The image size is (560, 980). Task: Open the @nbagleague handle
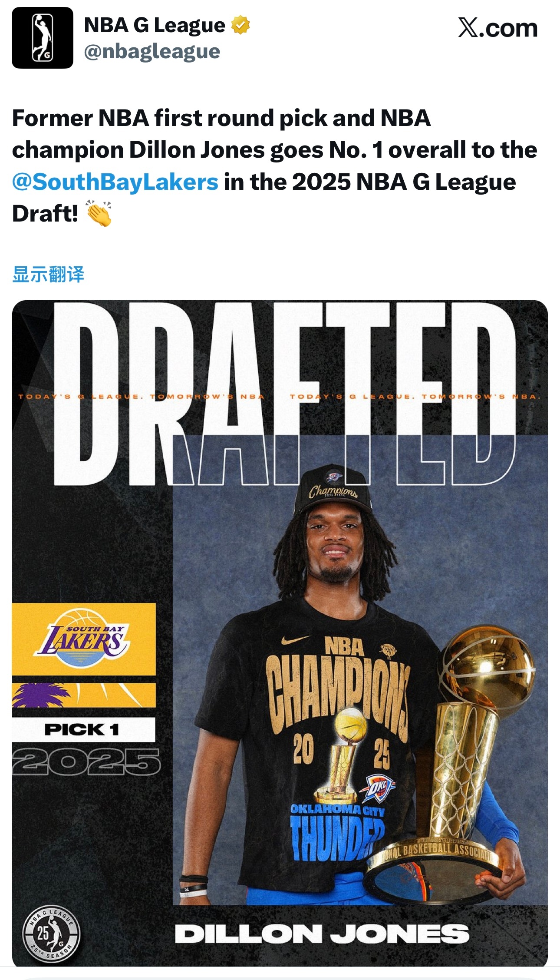[x=152, y=52]
